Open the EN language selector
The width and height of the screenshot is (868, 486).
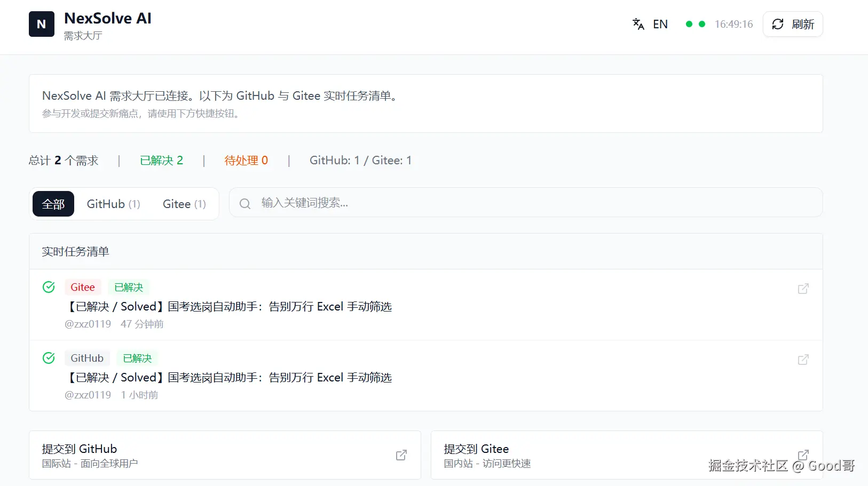(660, 24)
